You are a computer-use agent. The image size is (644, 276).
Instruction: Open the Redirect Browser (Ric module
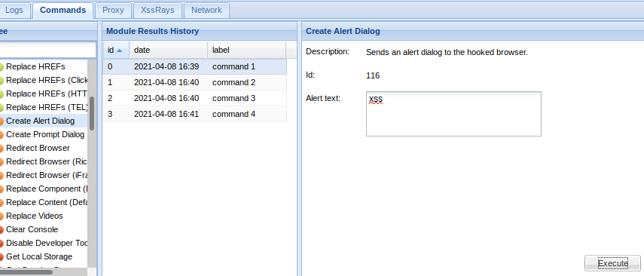47,161
